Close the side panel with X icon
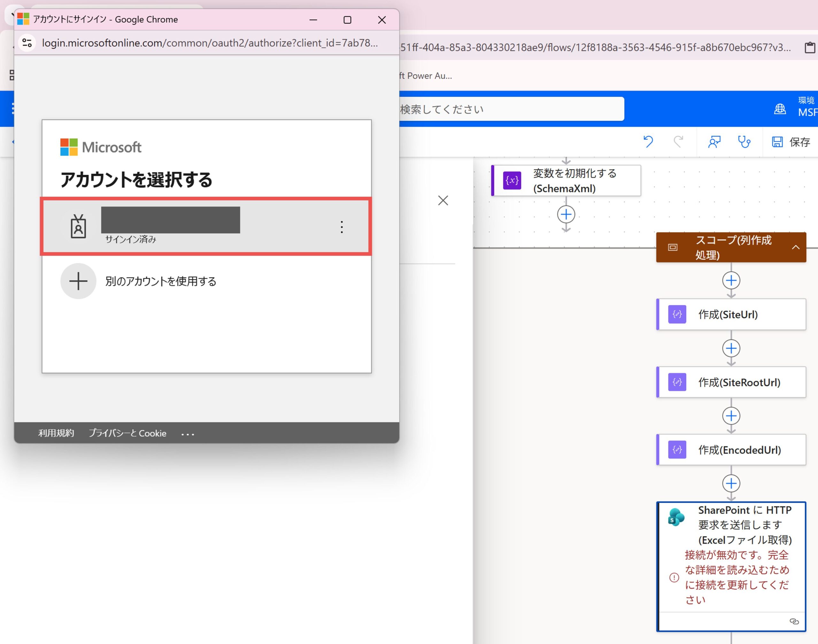 coord(443,200)
